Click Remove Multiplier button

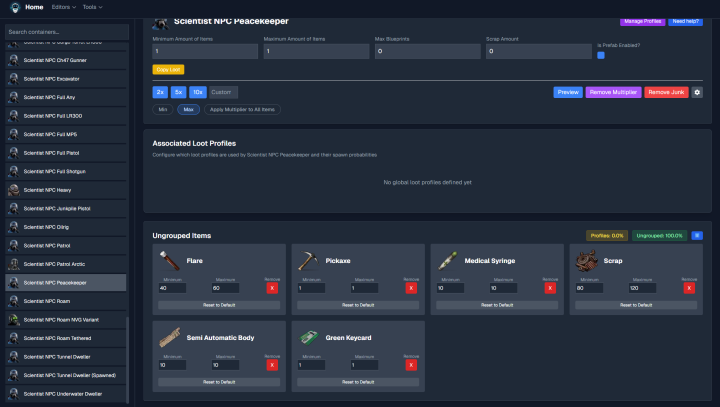click(x=613, y=92)
